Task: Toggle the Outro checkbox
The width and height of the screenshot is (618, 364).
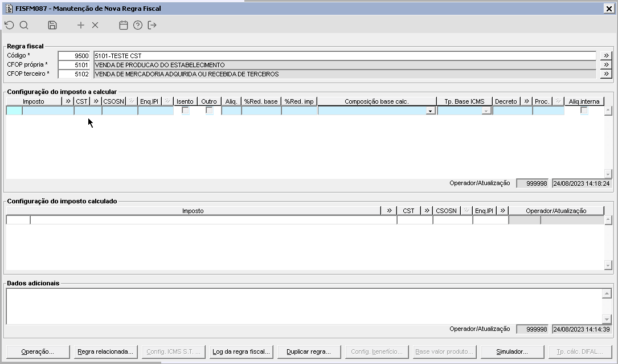Action: point(209,111)
